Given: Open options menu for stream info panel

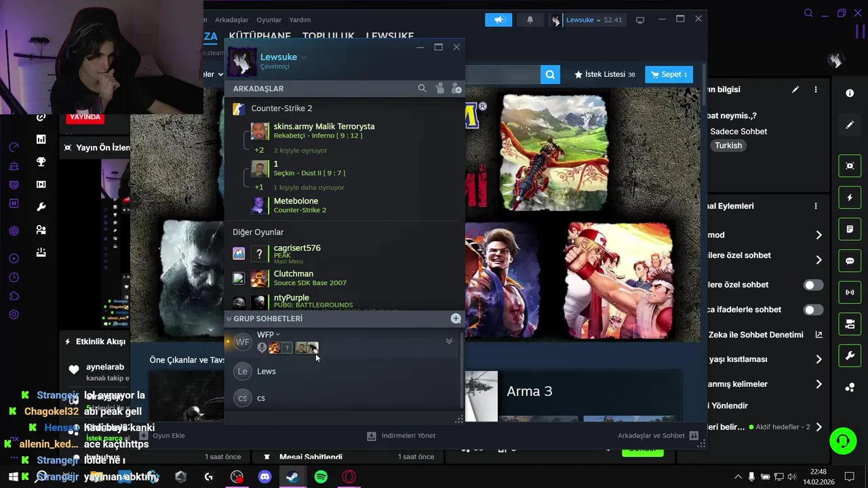Looking at the screenshot, I should pyautogui.click(x=816, y=89).
